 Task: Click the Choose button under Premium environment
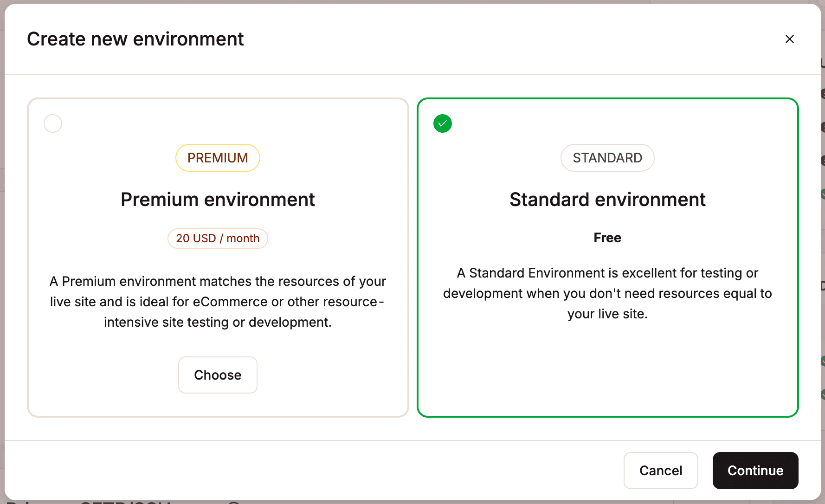[218, 375]
